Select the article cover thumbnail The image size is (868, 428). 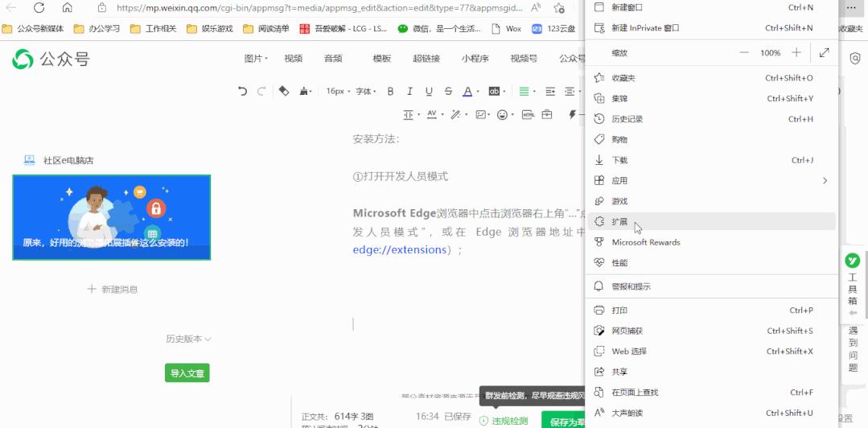coord(111,217)
